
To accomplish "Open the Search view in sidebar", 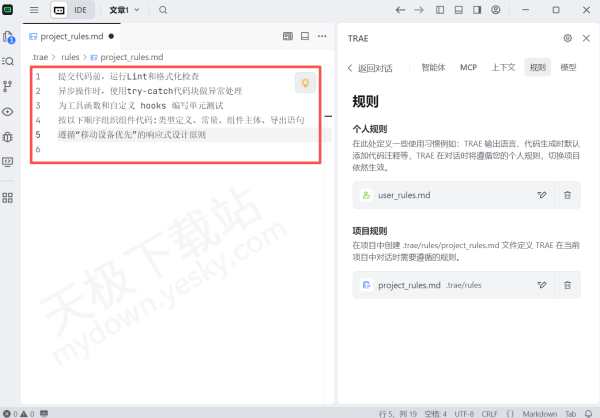I will click(8, 61).
